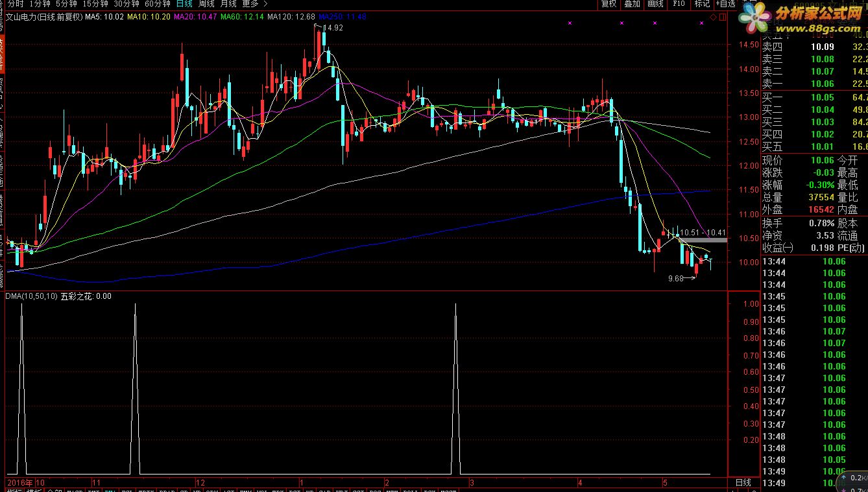
Task: Switch to the 月线 monthly chart
Action: point(228,4)
